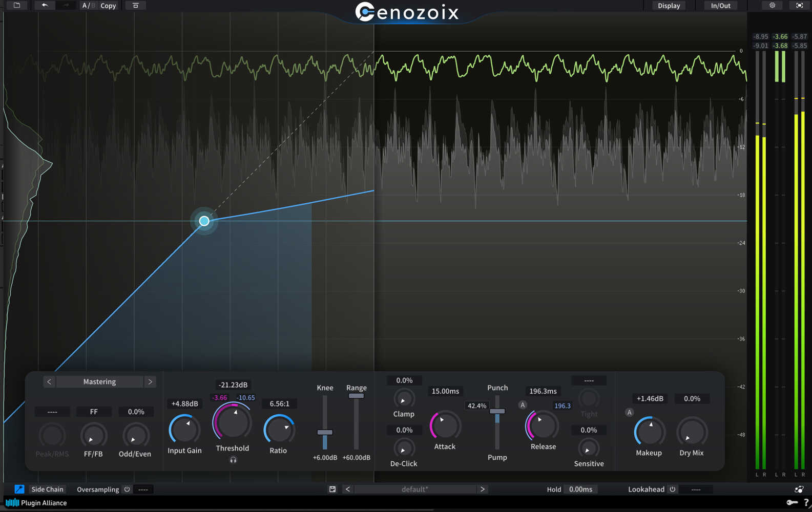Toggle the Oversampling power button
This screenshot has width=812, height=512.
(x=127, y=489)
